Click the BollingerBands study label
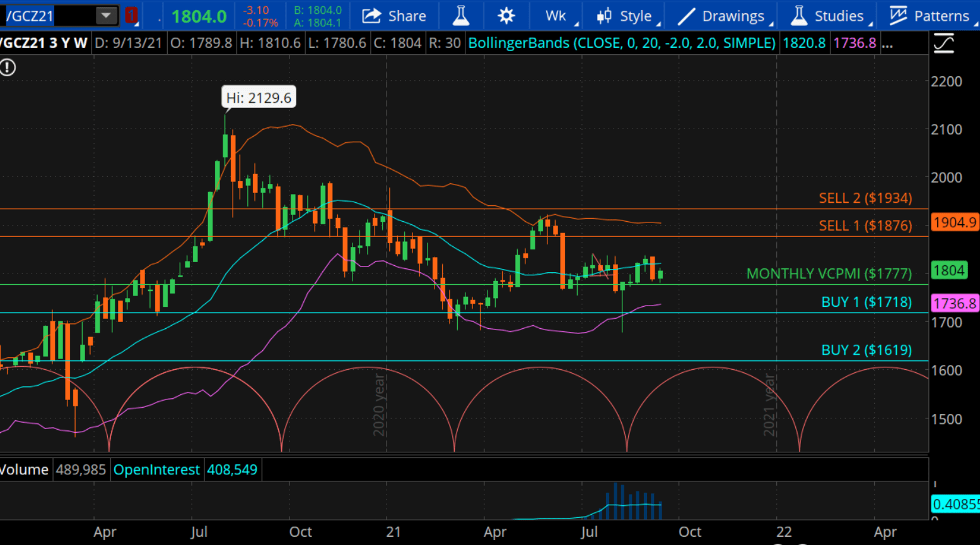This screenshot has height=545, width=980. tap(622, 43)
